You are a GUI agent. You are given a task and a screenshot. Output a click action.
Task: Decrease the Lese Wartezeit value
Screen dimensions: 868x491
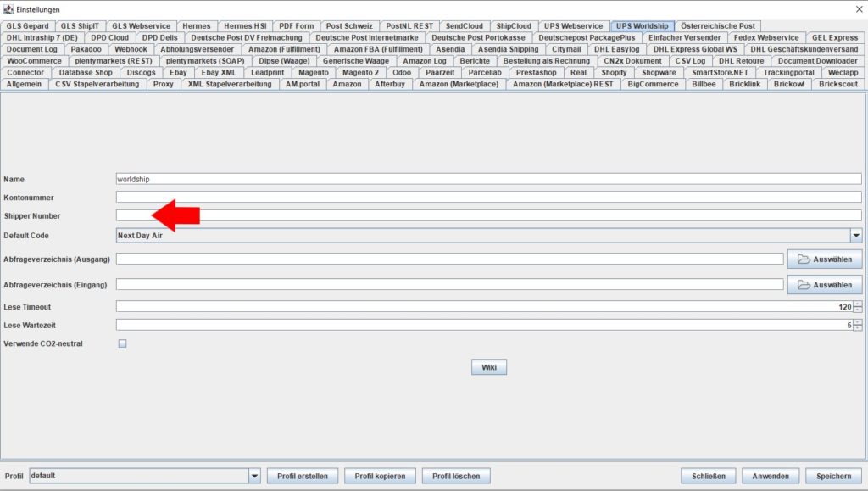pos(858,327)
